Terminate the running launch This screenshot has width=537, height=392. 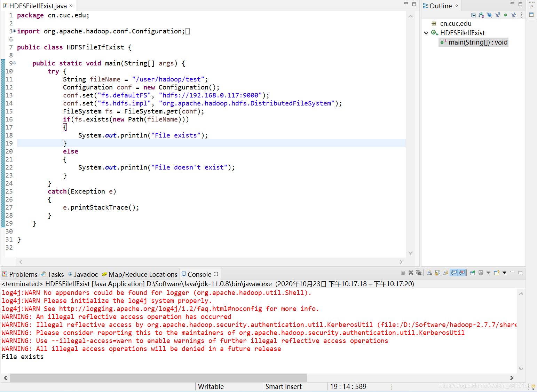(403, 273)
